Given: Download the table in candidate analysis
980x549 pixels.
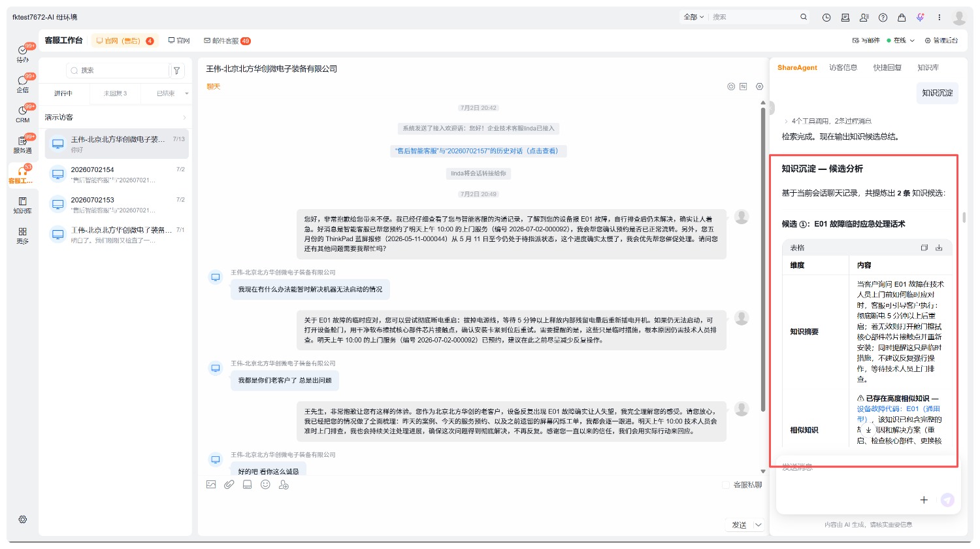Looking at the screenshot, I should click(939, 248).
